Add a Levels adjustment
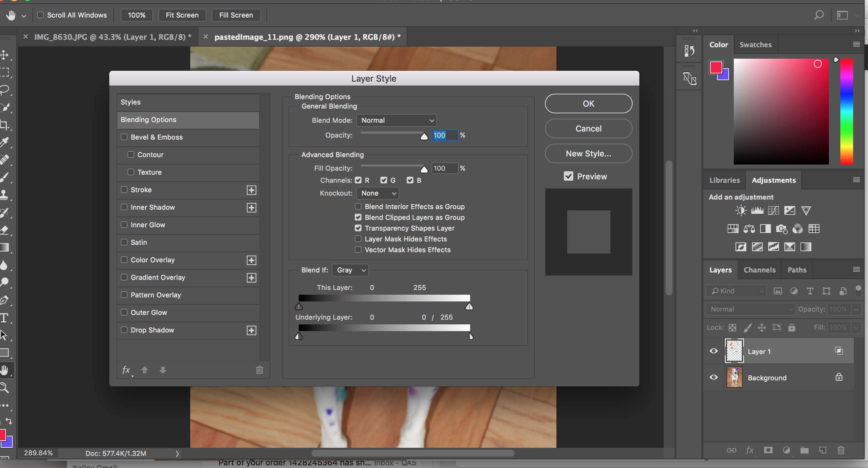Image resolution: width=868 pixels, height=468 pixels. pos(757,211)
